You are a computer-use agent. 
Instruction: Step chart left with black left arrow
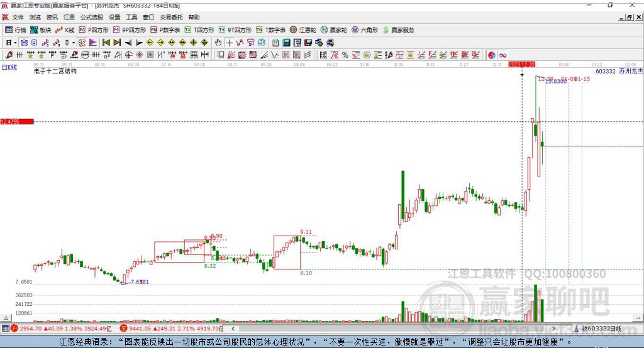tap(128, 43)
